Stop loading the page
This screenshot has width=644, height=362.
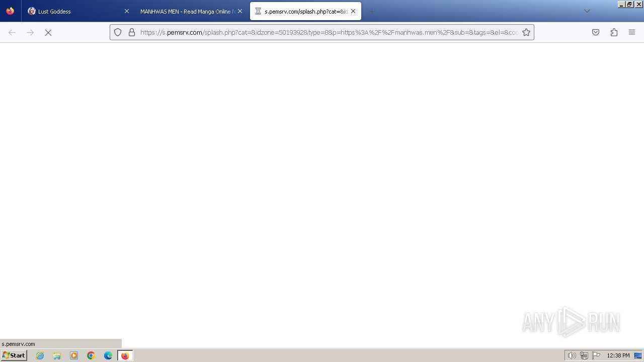48,32
